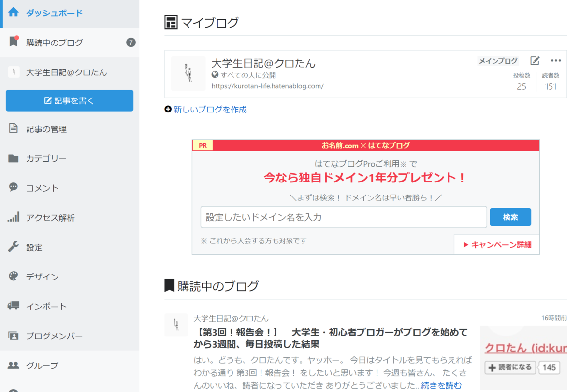The height and width of the screenshot is (392, 580).
Task: Click the マイブログ heading grid icon
Action: click(171, 22)
